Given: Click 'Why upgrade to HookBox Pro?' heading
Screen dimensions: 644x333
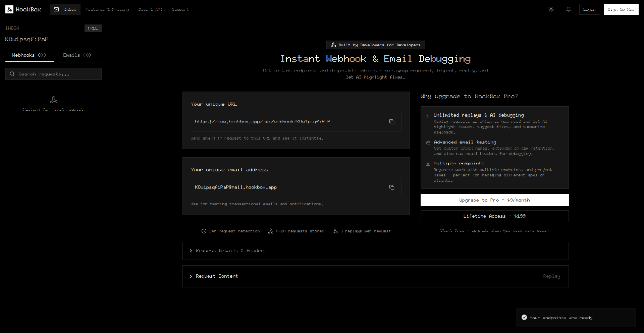Looking at the screenshot, I should click(469, 97).
